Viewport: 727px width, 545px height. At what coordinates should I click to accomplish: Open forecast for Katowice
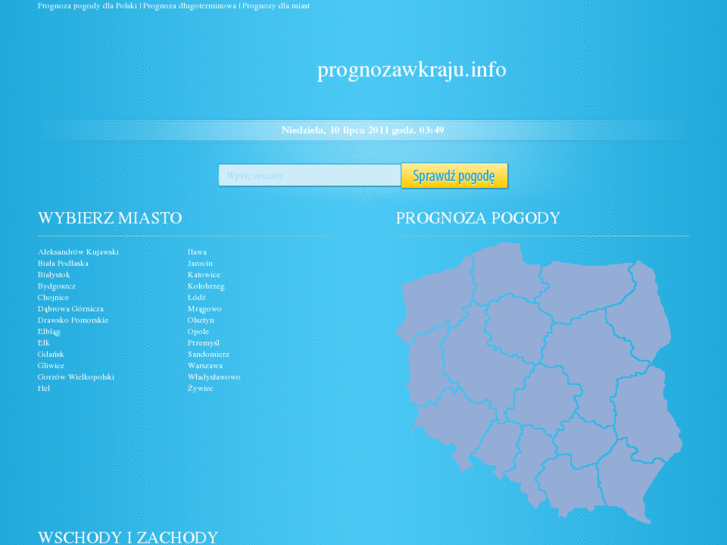click(x=204, y=275)
